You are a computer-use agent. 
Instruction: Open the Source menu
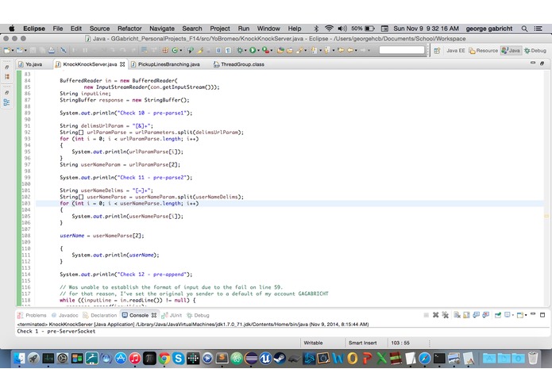pyautogui.click(x=99, y=29)
